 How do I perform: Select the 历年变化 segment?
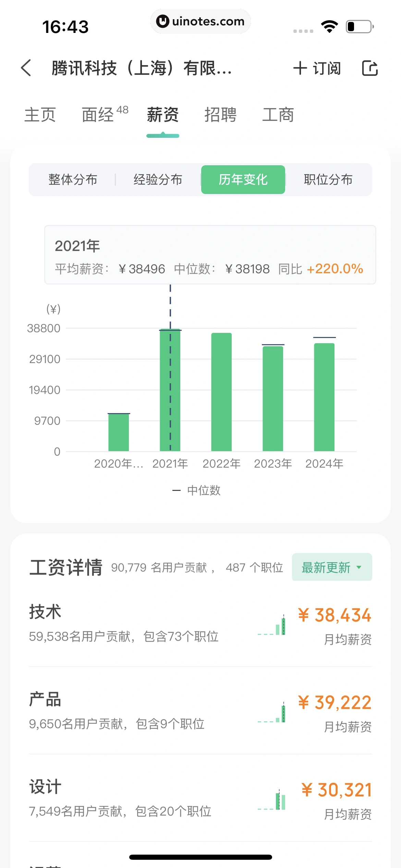(x=243, y=179)
